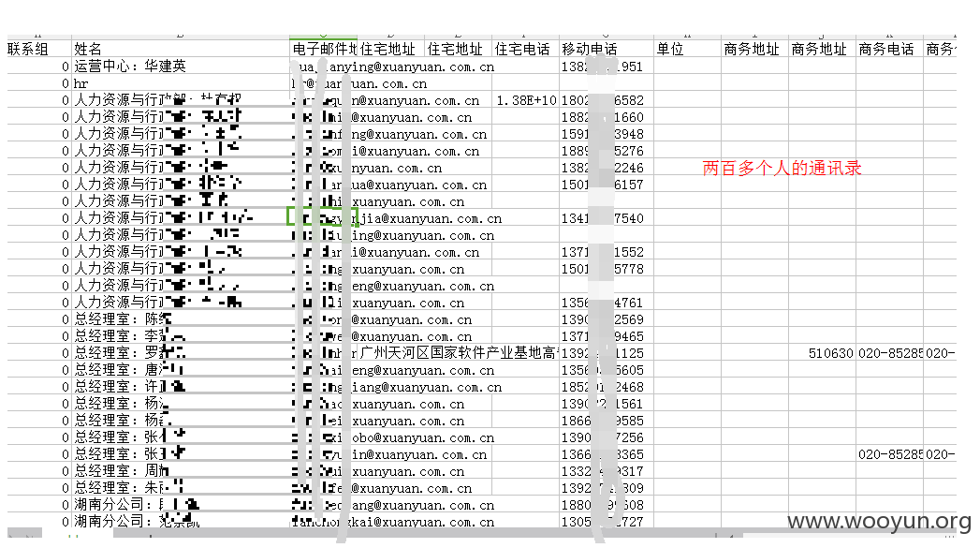This screenshot has width=980, height=548.
Task: Click the email ending jia@xuanyuan.com.cn
Action: pos(397,218)
